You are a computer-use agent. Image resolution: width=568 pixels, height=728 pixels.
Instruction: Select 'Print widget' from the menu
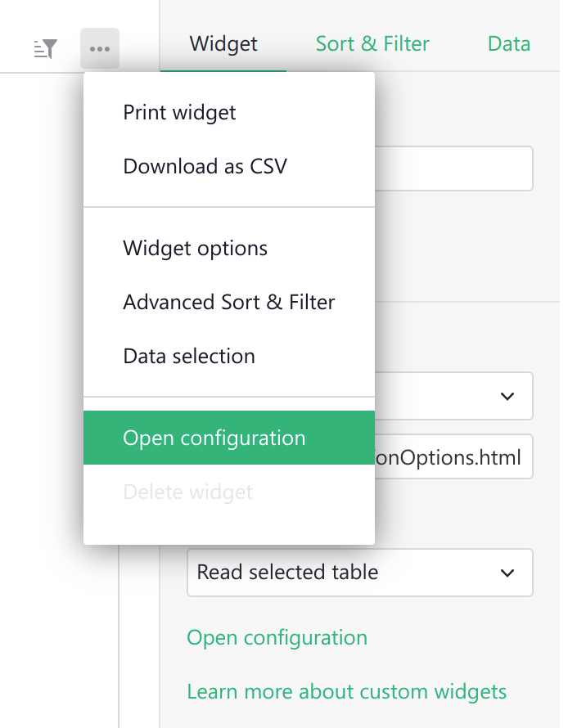click(x=179, y=112)
